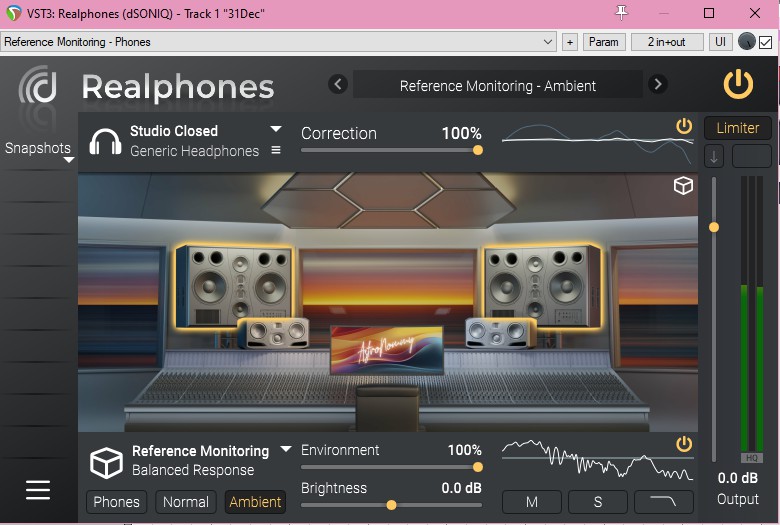Image resolution: width=780 pixels, height=525 pixels.
Task: Select the left nearfield speaker
Action: tap(274, 332)
